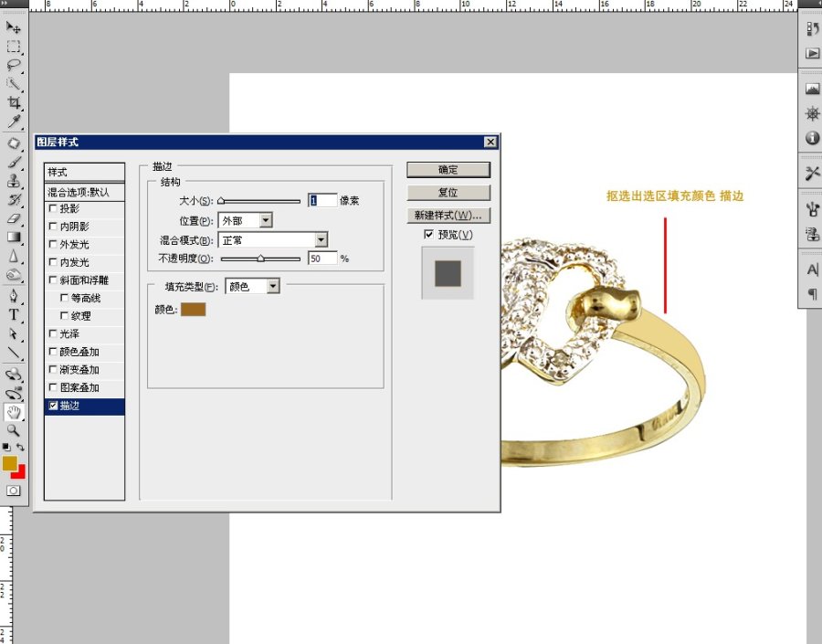Screen dimensions: 822x644
Task: Select the Lasso tool
Action: pos(14,65)
